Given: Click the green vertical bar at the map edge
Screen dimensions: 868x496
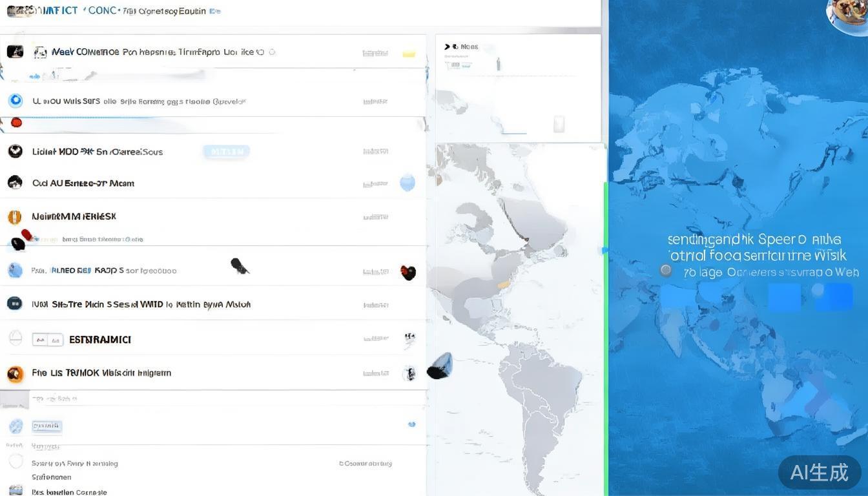Looking at the screenshot, I should tap(606, 336).
